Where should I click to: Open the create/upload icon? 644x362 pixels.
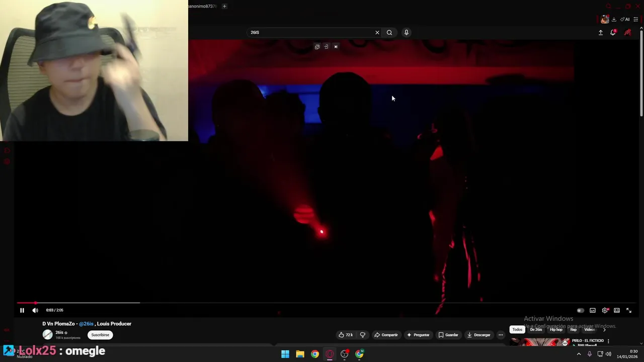pyautogui.click(x=601, y=32)
